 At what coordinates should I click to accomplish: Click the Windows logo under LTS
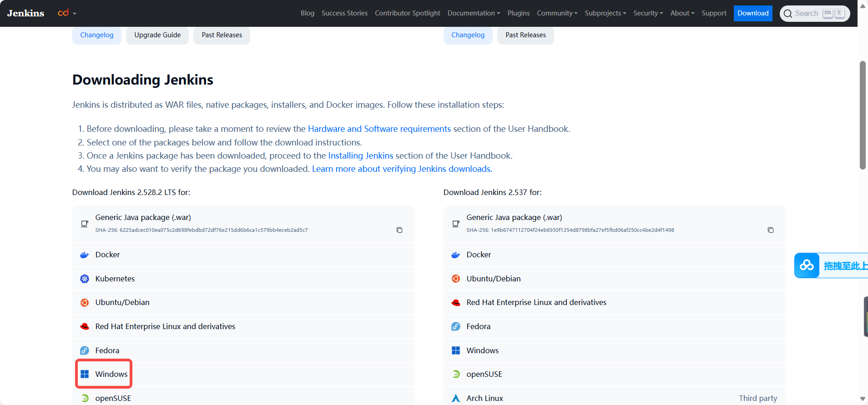85,374
